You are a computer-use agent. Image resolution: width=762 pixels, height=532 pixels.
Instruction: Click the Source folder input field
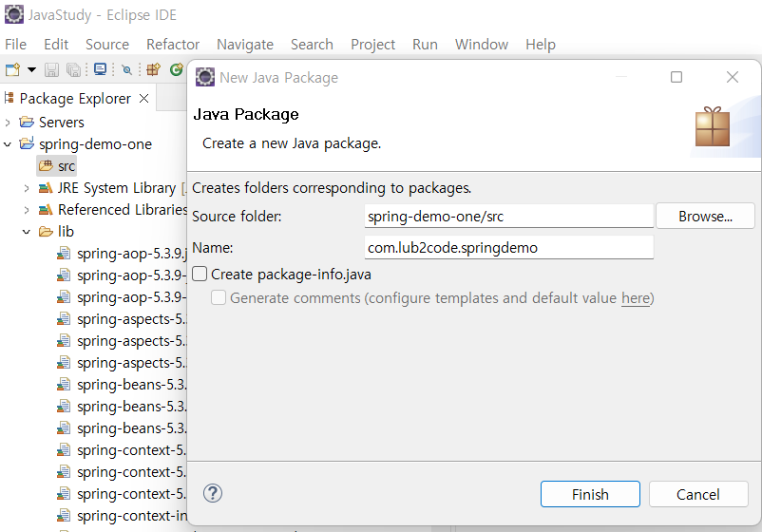(x=509, y=217)
